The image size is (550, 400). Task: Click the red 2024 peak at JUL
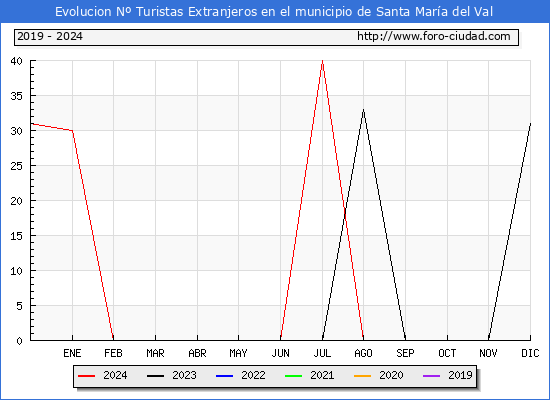coord(322,61)
